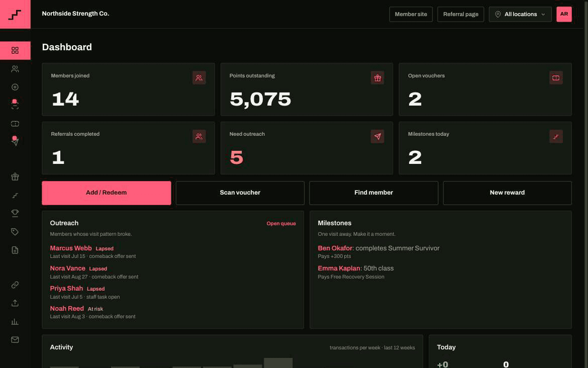Click the Northside Strength logo icon

coord(15,14)
